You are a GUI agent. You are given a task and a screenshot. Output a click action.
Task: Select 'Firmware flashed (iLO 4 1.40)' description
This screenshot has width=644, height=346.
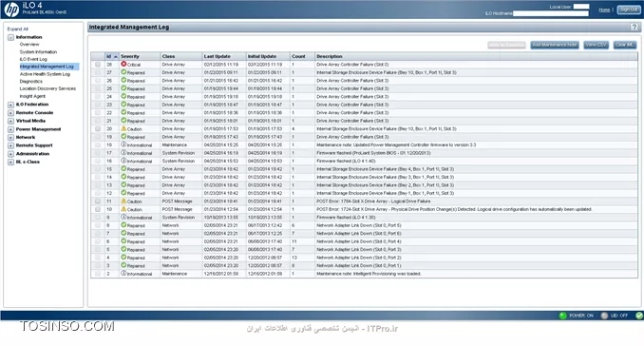(x=346, y=161)
